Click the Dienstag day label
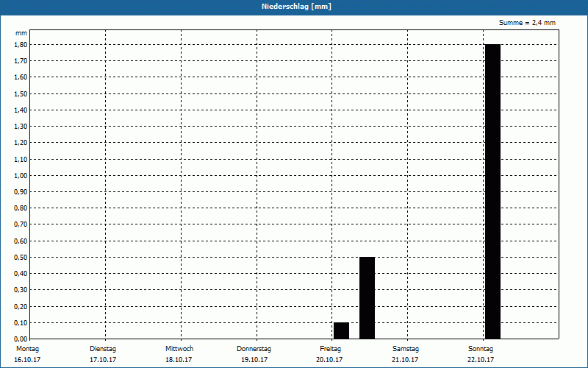The height and width of the screenshot is (368, 588). (103, 349)
